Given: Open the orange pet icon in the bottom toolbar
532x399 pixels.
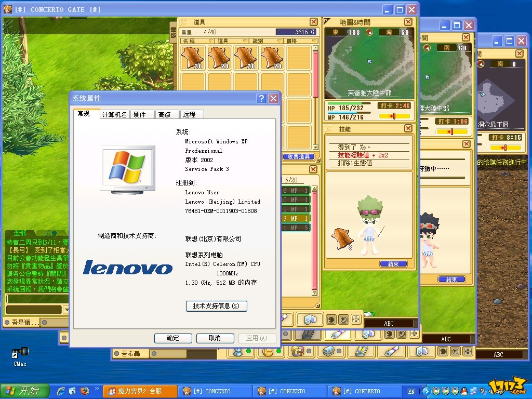Looking at the screenshot, I should (x=268, y=352).
